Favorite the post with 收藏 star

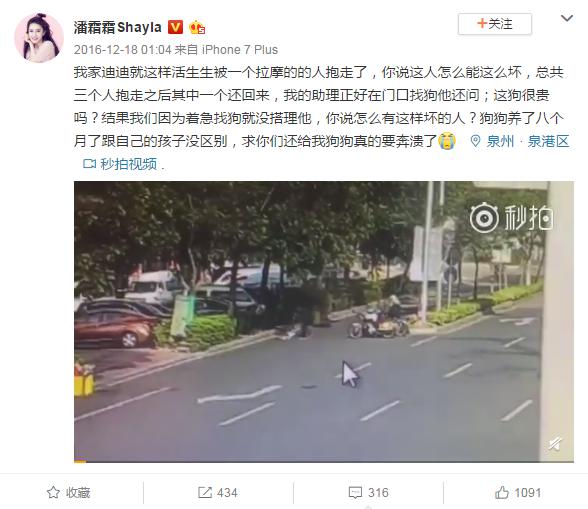(69, 492)
